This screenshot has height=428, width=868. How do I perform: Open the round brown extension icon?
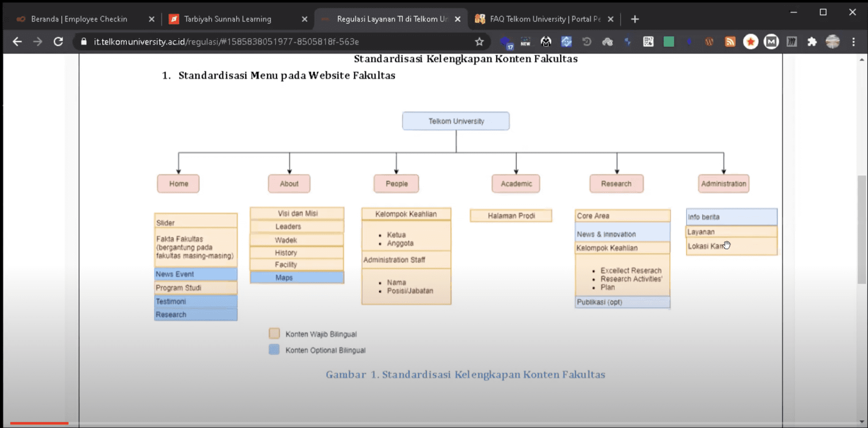coord(709,42)
